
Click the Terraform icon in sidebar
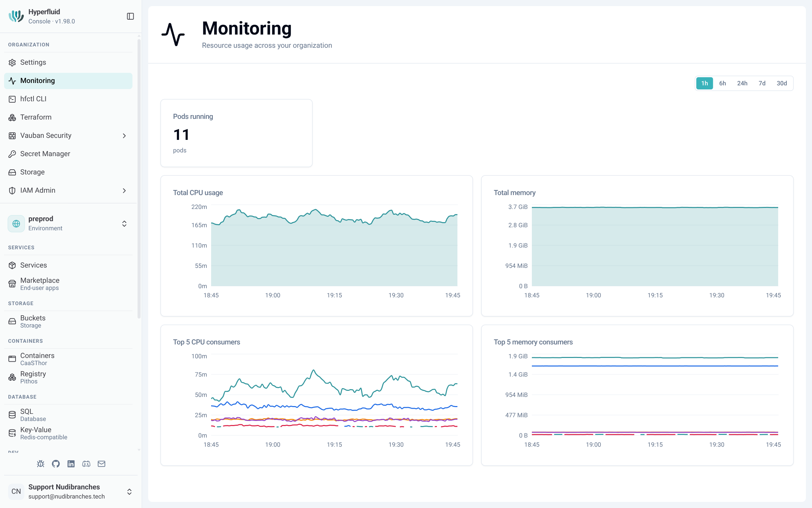(12, 117)
